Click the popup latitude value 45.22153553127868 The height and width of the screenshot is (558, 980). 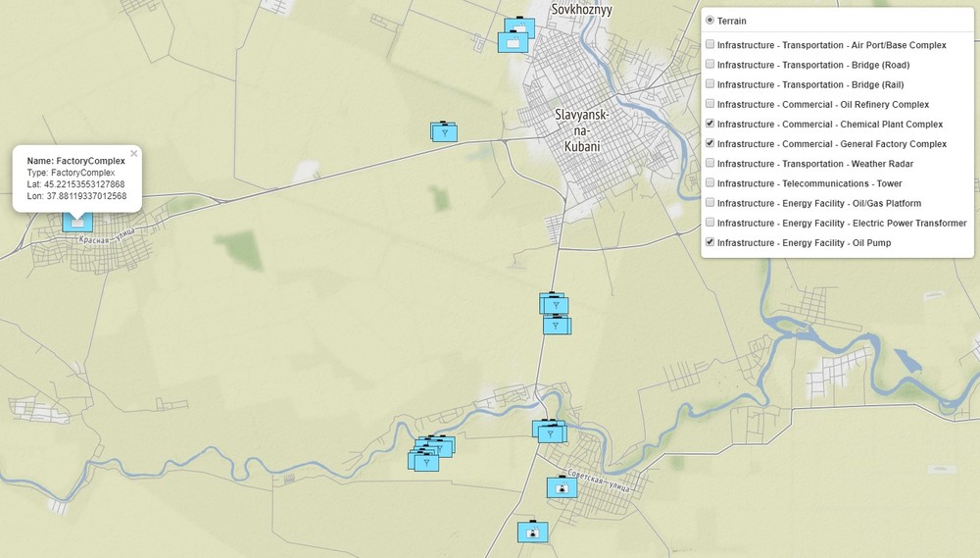point(84,184)
